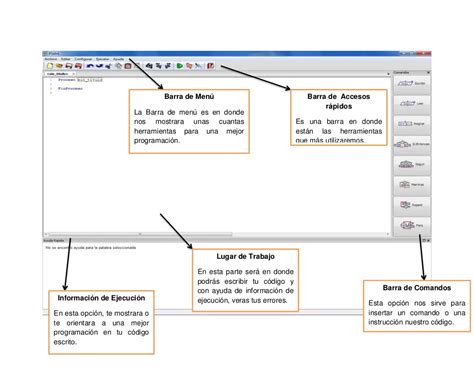Image resolution: width=474 pixels, height=366 pixels.
Task: Insert the Para command
Action: point(412,226)
